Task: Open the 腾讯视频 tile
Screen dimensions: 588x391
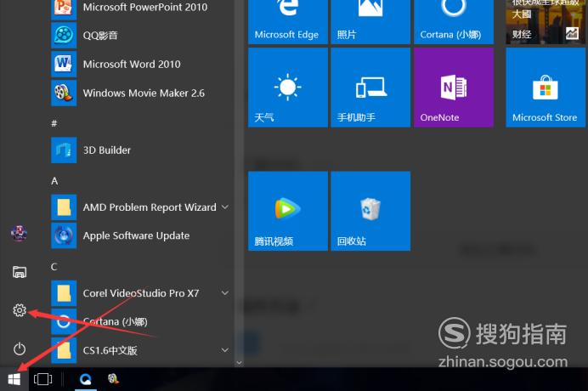Action: coord(287,212)
